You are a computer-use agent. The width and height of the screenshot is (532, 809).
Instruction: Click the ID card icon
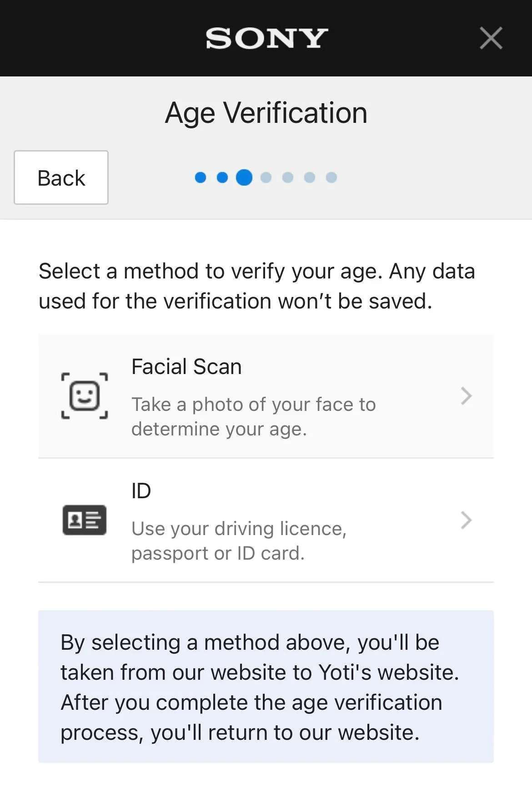(85, 520)
